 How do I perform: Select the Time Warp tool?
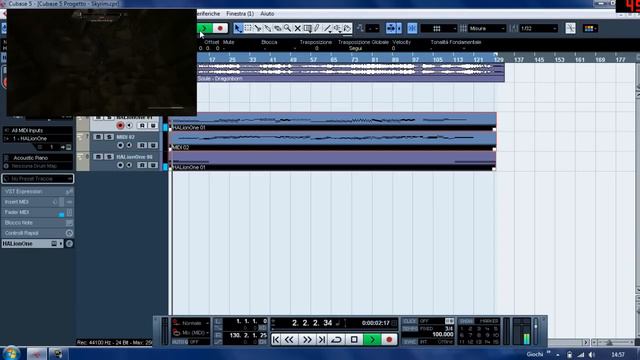tap(307, 28)
